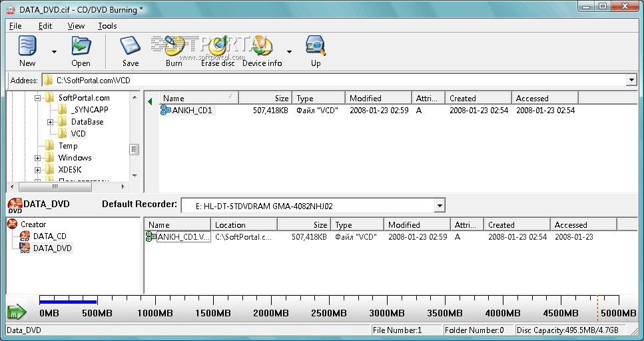Sort project list by Location column
The width and height of the screenshot is (644, 341).
click(x=244, y=224)
